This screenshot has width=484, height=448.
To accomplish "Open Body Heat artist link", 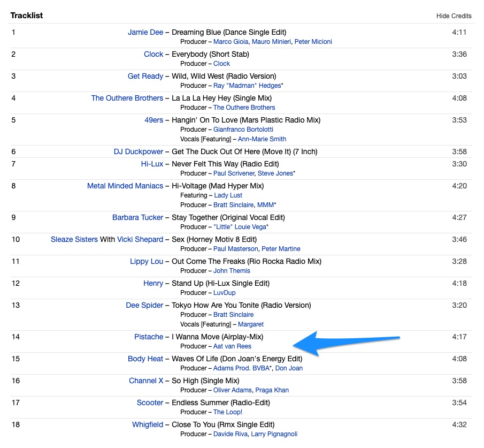I will [x=145, y=359].
